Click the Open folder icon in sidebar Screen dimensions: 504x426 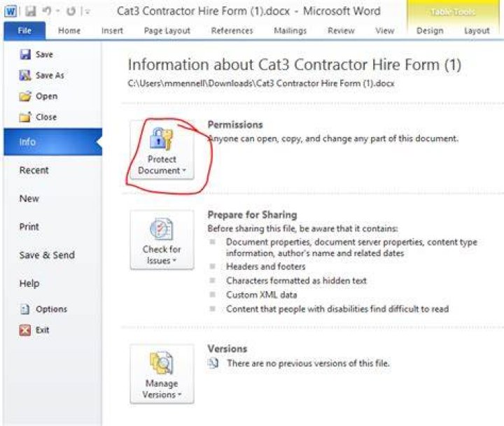click(x=25, y=96)
